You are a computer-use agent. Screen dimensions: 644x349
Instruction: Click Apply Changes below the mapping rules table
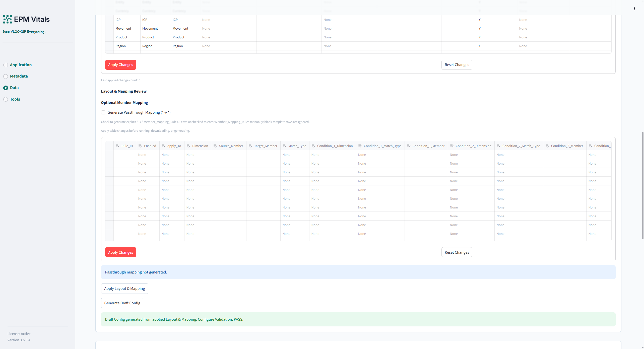tap(120, 252)
